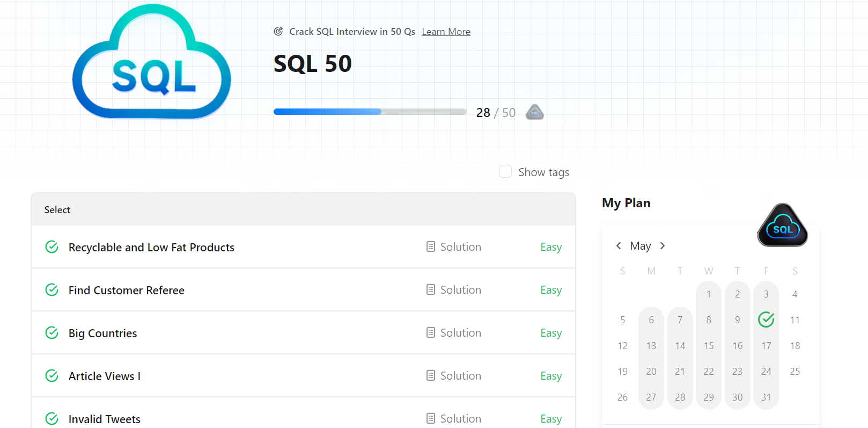The height and width of the screenshot is (428, 868).
Task: Click the target icon before Crack SQL Interview
Action: (278, 31)
